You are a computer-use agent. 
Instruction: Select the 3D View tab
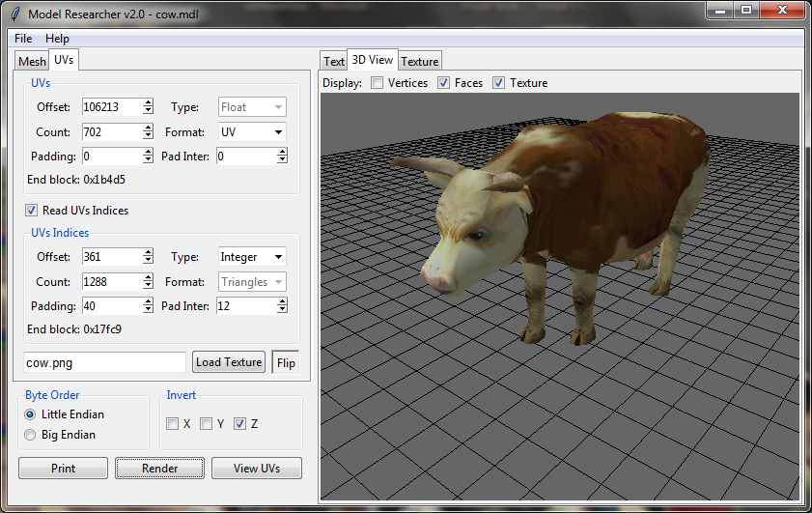(x=373, y=60)
